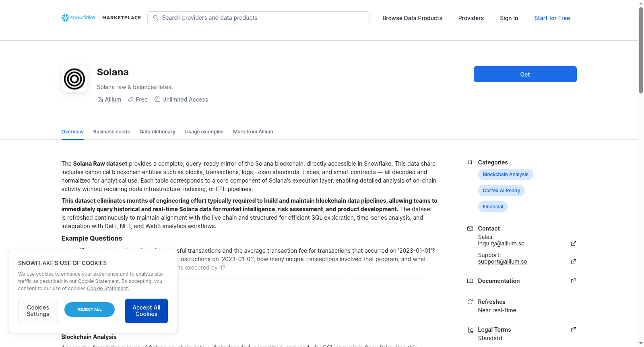Click the Categories bookmark icon

point(470,162)
